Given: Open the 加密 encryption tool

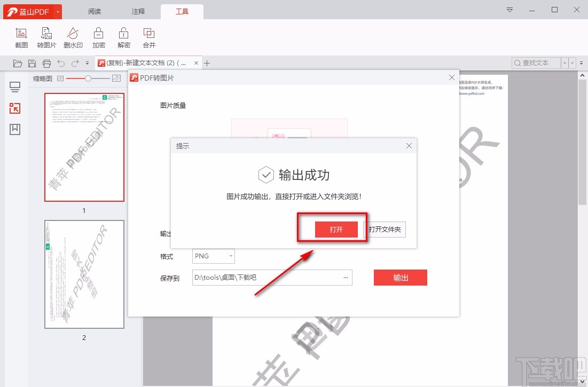Looking at the screenshot, I should click(98, 37).
